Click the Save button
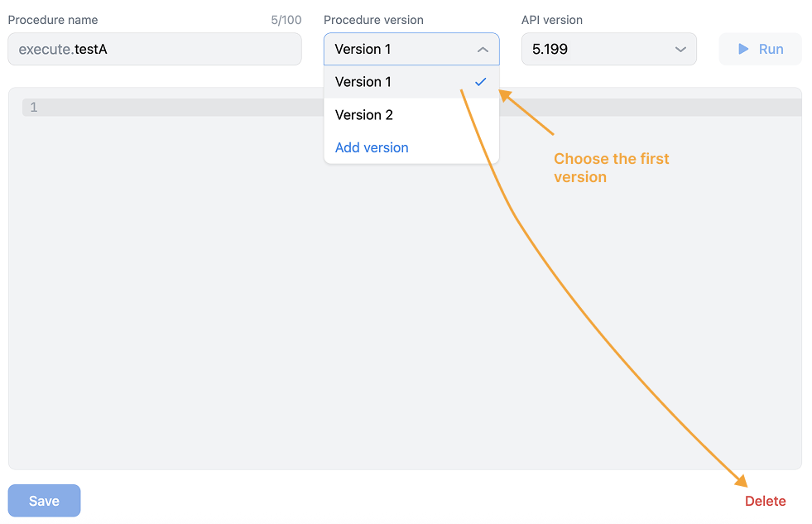 point(44,501)
